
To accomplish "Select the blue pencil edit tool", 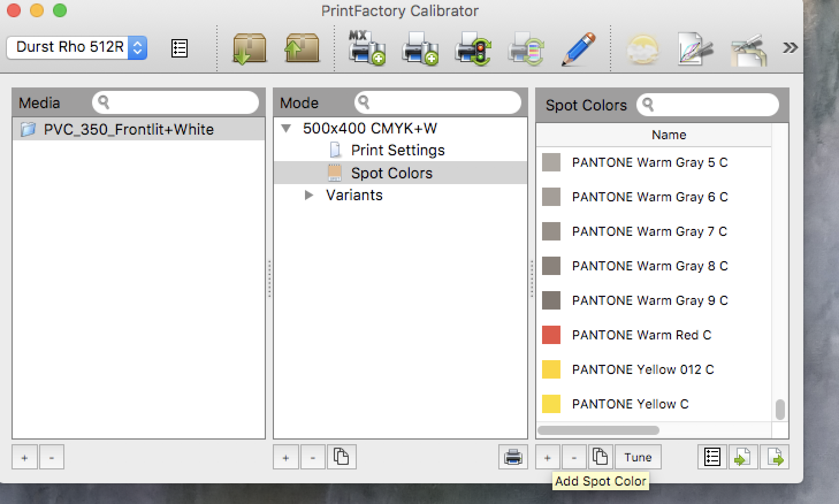I will click(578, 49).
